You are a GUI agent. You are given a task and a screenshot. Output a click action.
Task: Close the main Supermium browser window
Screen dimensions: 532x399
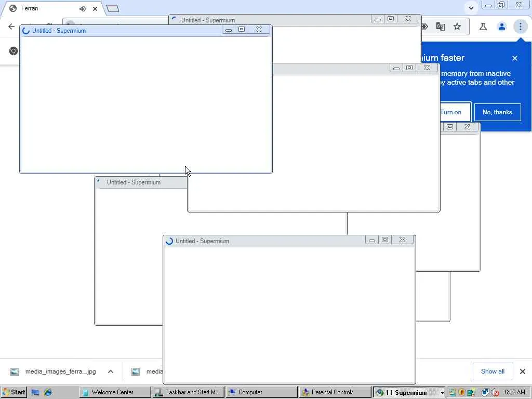coord(519,5)
